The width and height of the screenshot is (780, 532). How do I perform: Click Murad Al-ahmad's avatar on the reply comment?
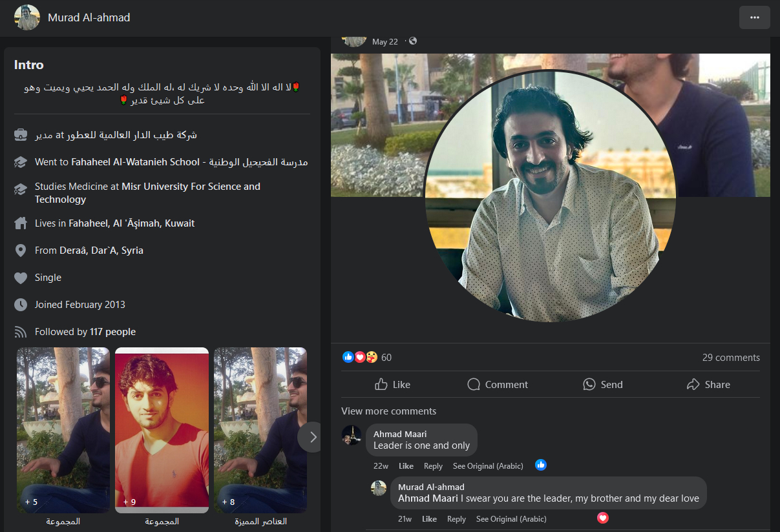point(379,488)
